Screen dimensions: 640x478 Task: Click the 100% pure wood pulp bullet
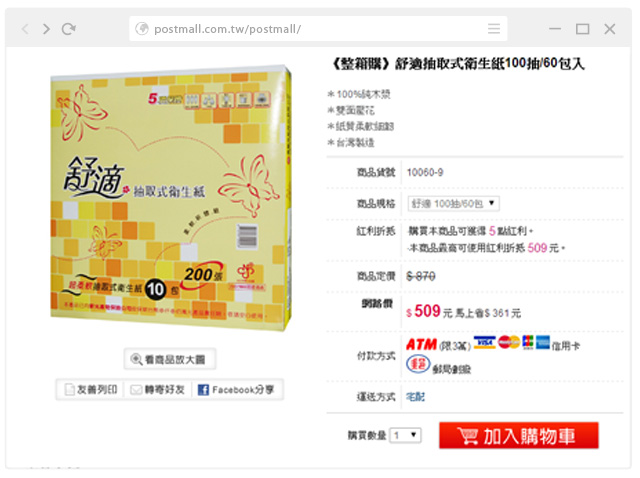[359, 94]
